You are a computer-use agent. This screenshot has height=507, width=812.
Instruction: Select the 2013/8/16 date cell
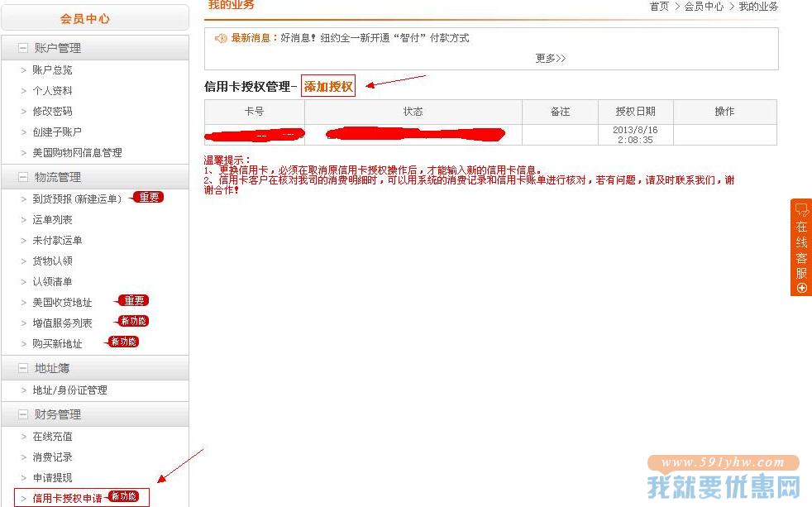tap(635, 135)
